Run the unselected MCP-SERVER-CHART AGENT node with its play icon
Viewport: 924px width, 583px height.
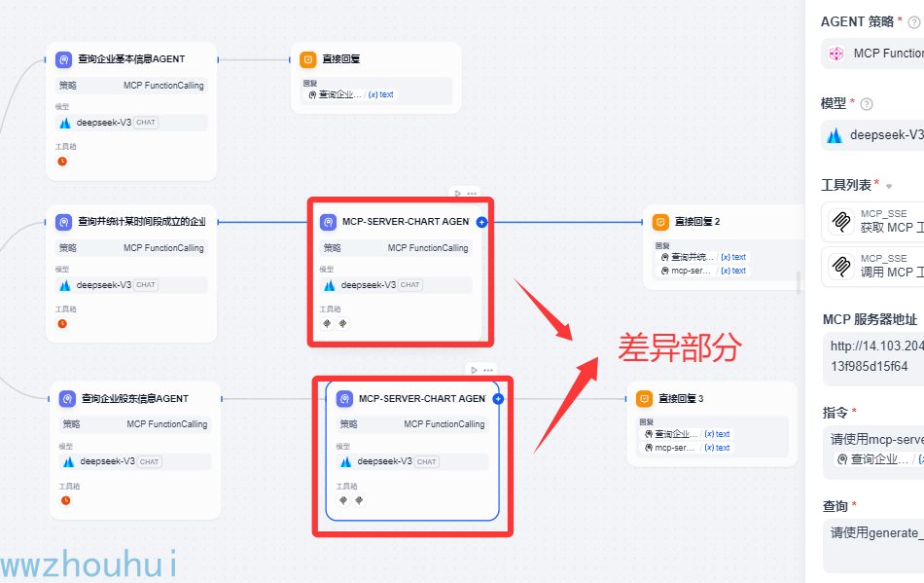pyautogui.click(x=458, y=194)
